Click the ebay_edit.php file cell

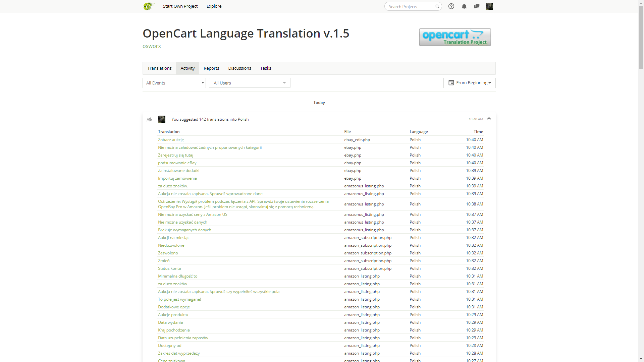tap(357, 140)
